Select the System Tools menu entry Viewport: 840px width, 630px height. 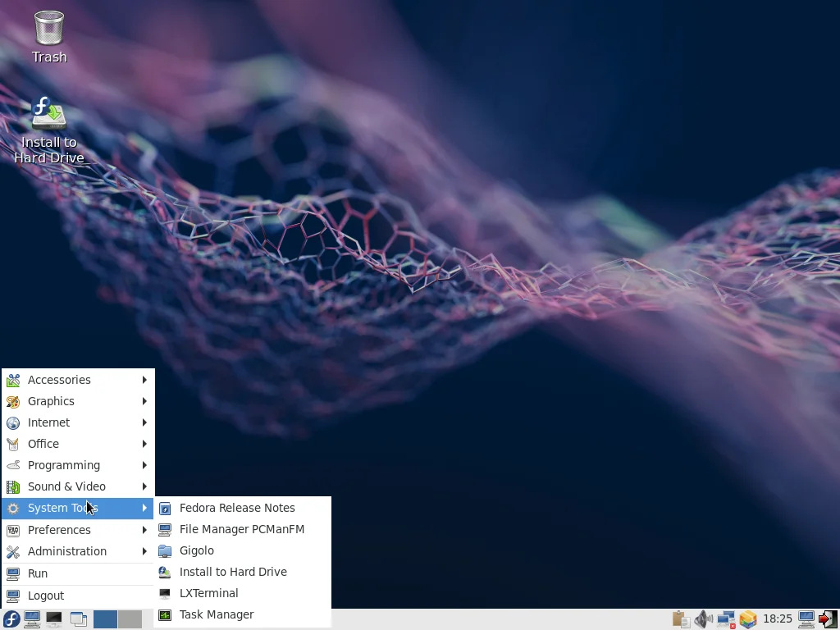point(78,509)
